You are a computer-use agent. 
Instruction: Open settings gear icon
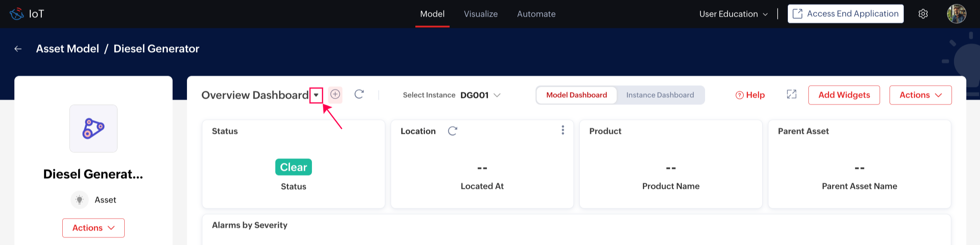point(923,14)
